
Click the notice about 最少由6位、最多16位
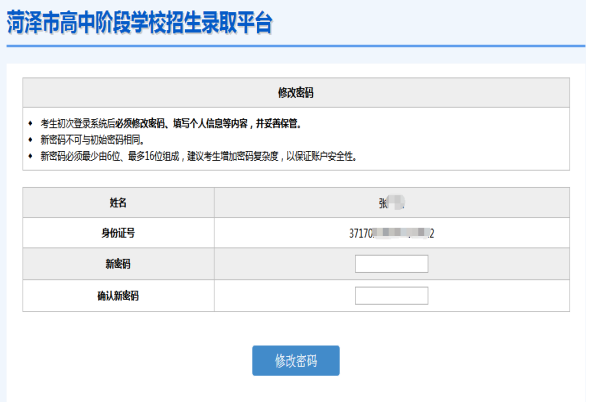[199, 156]
